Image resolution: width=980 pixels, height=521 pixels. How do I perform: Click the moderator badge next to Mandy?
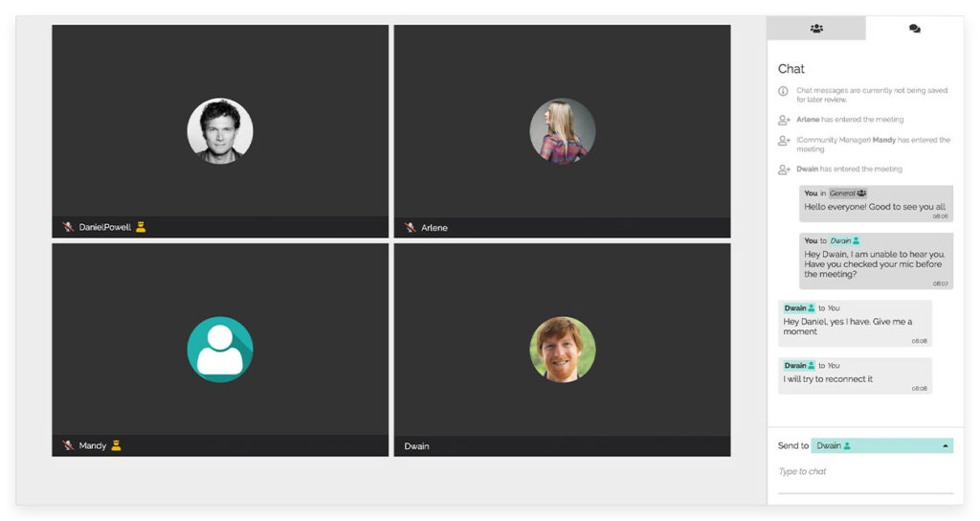pos(116,445)
